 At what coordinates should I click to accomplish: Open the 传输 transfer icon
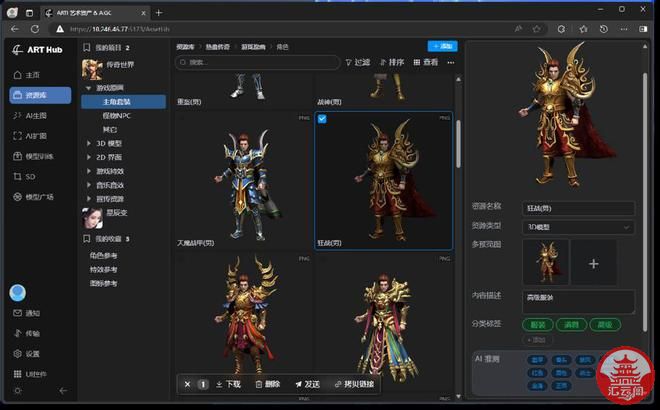point(17,333)
